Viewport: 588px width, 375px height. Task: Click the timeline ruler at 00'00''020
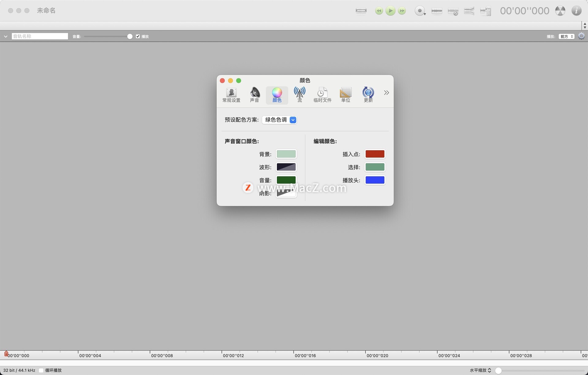coord(377,356)
